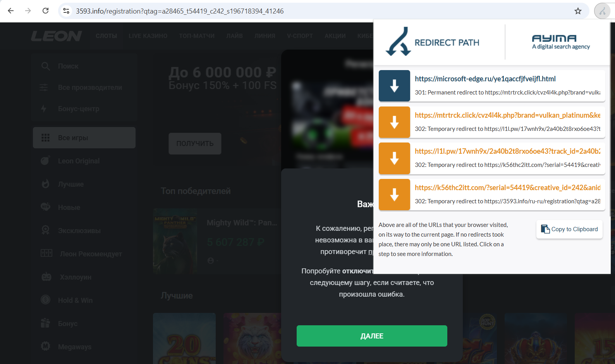Screen dimensions: 615x364
Task: Open k56thc2itt.com redirect URL link
Action: (508, 187)
